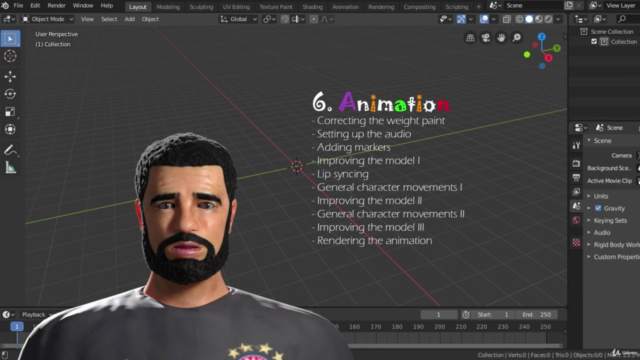Toggle the Gravity checkbox
640x360 pixels.
[x=598, y=208]
